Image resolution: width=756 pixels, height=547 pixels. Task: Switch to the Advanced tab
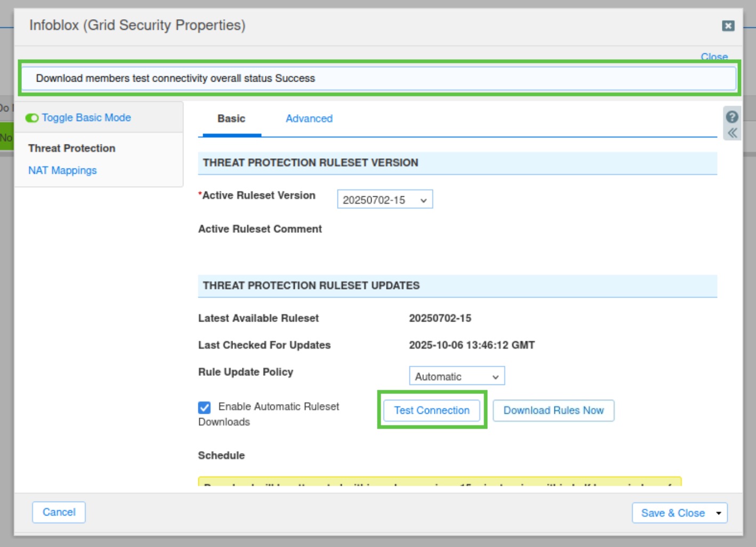tap(309, 118)
